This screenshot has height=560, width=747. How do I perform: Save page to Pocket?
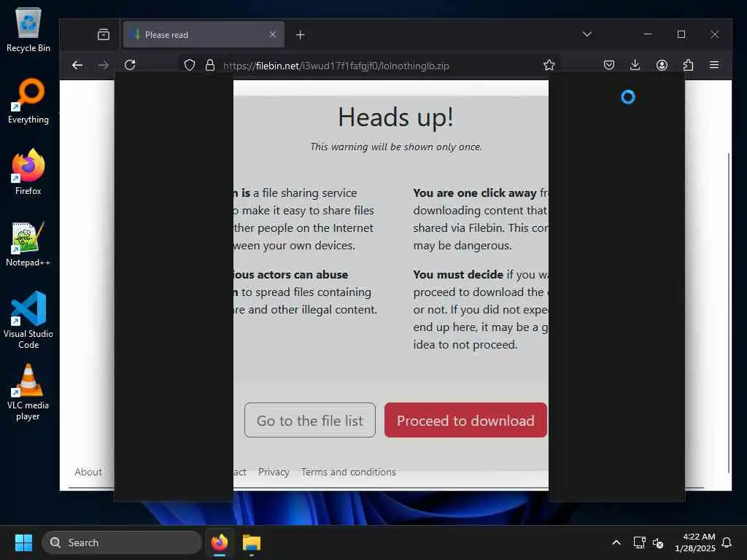pos(609,65)
